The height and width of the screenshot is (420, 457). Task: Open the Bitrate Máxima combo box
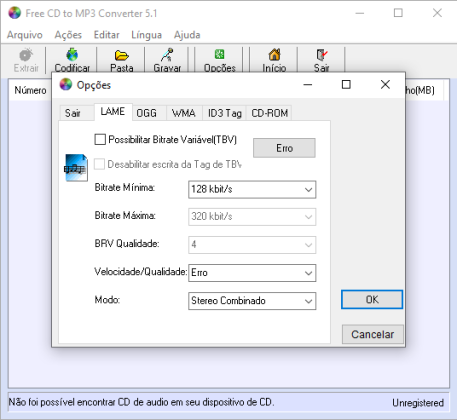[252, 217]
